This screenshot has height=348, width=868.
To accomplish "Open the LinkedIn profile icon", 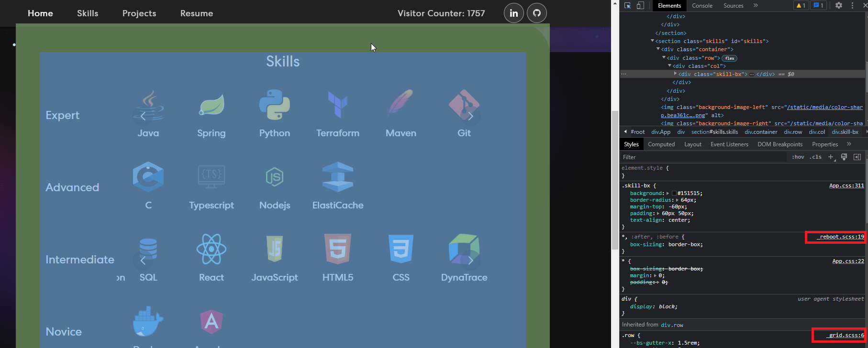I will [513, 13].
